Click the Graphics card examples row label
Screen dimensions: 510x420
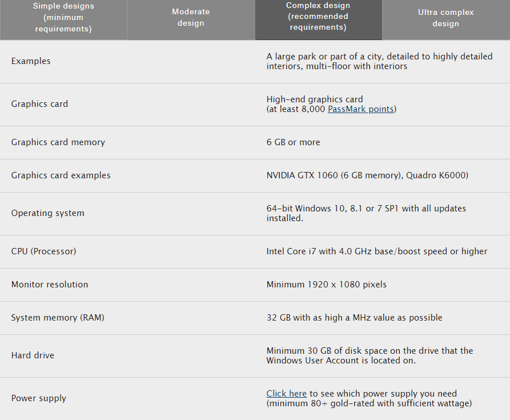pos(61,175)
